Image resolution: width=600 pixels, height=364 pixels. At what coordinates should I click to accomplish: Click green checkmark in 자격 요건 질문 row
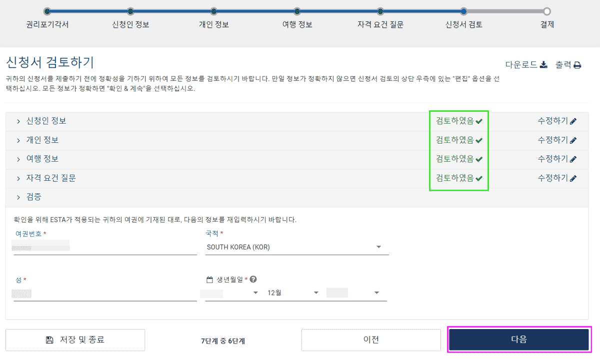(479, 178)
